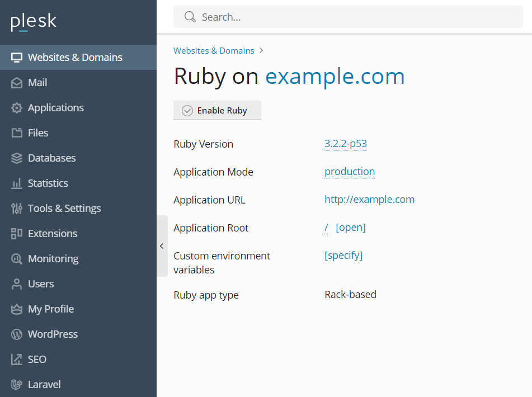The width and height of the screenshot is (532, 397).
Task: Change Application Mode from production
Action: 350,172
